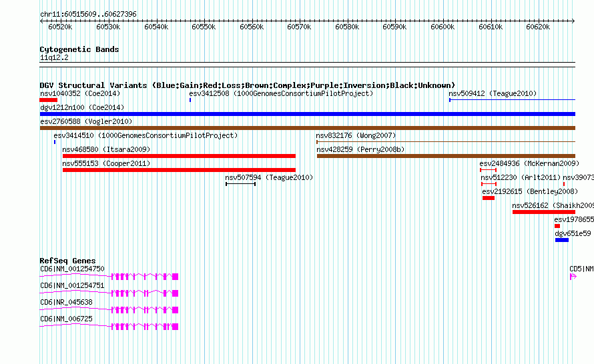This screenshot has width=594, height=364.
Task: Click the 60600k ruler tick label
Action: point(442,27)
